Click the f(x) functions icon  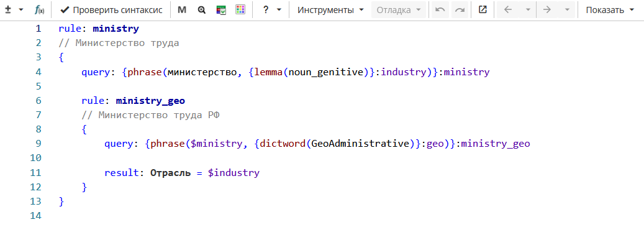40,10
